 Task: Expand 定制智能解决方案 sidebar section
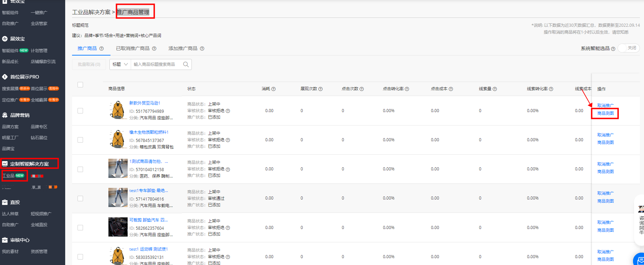coord(30,164)
